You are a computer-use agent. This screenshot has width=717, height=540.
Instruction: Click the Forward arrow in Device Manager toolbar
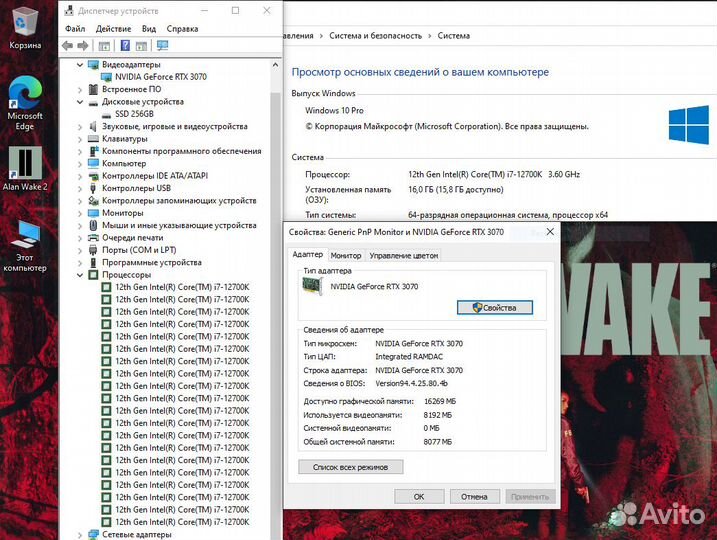pyautogui.click(x=83, y=45)
